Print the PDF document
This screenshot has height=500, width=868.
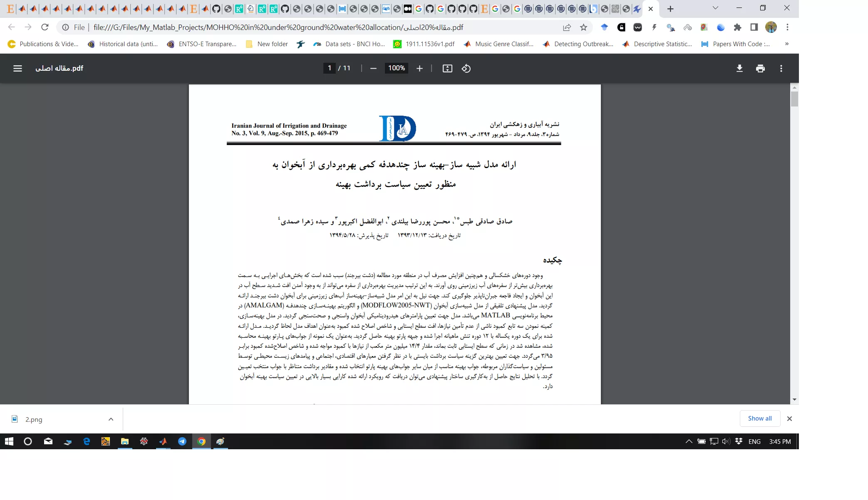pos(760,68)
